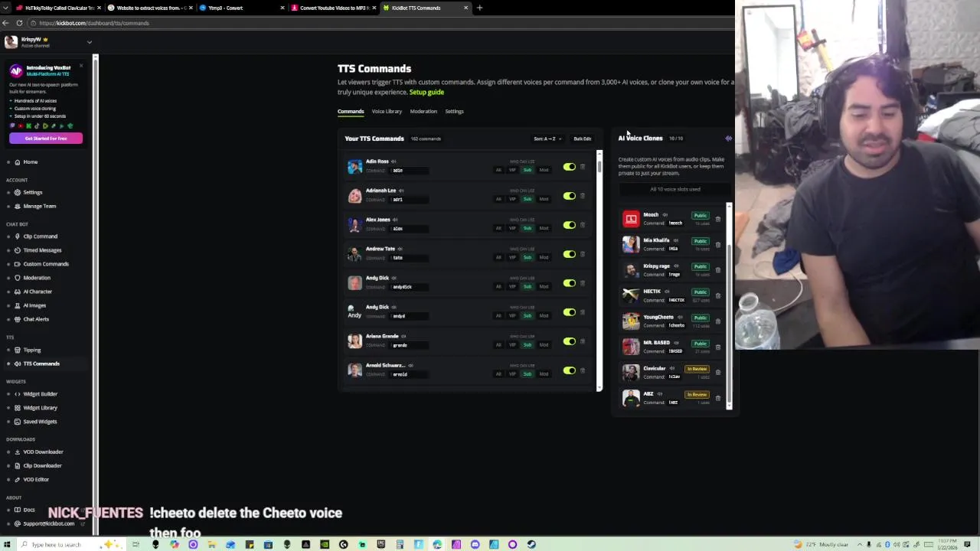
Task: Set Alex Jones access to All
Action: [x=498, y=228]
